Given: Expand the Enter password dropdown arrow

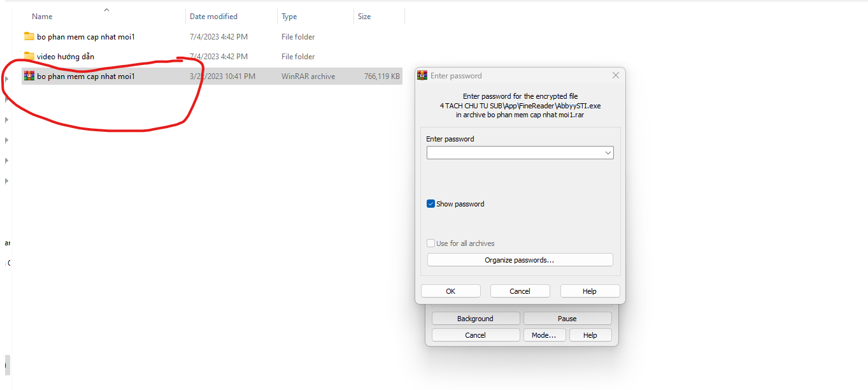Looking at the screenshot, I should (x=608, y=153).
